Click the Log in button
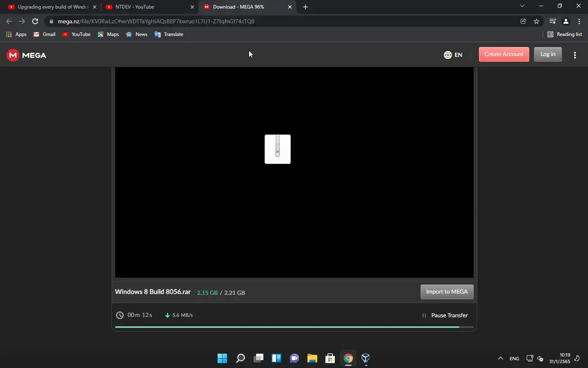The image size is (588, 368). (548, 54)
